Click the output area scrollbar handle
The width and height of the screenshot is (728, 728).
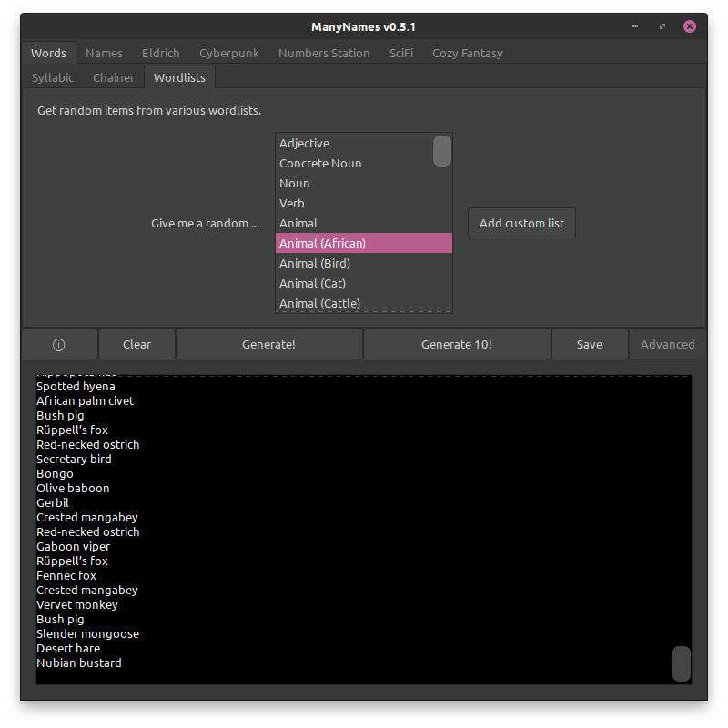click(x=681, y=663)
